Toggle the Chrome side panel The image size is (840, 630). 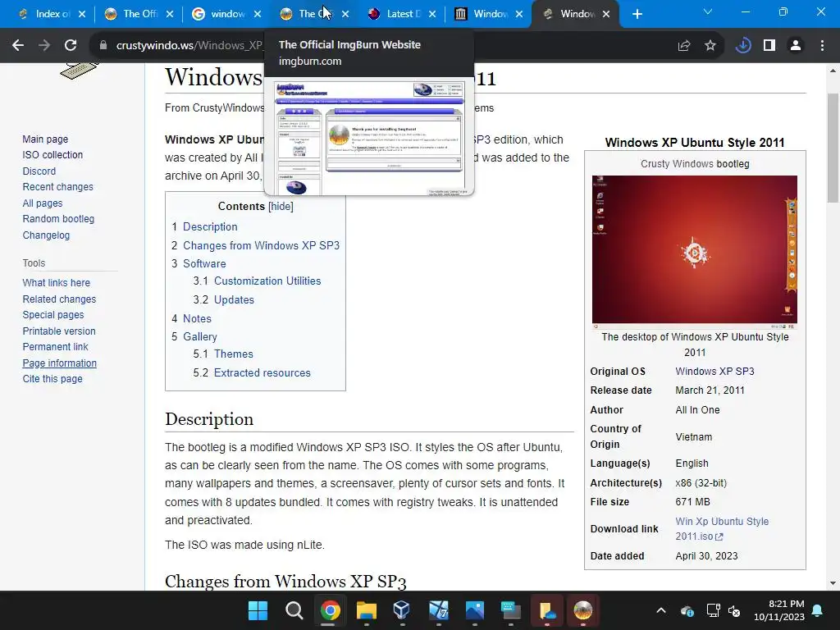(769, 46)
